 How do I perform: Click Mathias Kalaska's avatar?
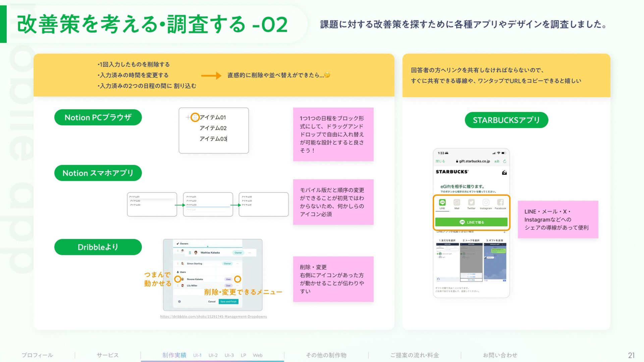pyautogui.click(x=196, y=253)
